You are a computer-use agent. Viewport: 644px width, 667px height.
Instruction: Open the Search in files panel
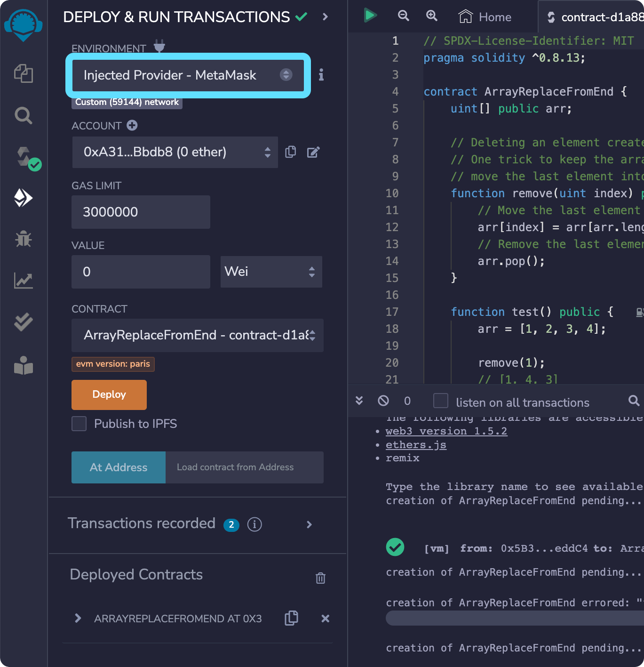coord(23,115)
